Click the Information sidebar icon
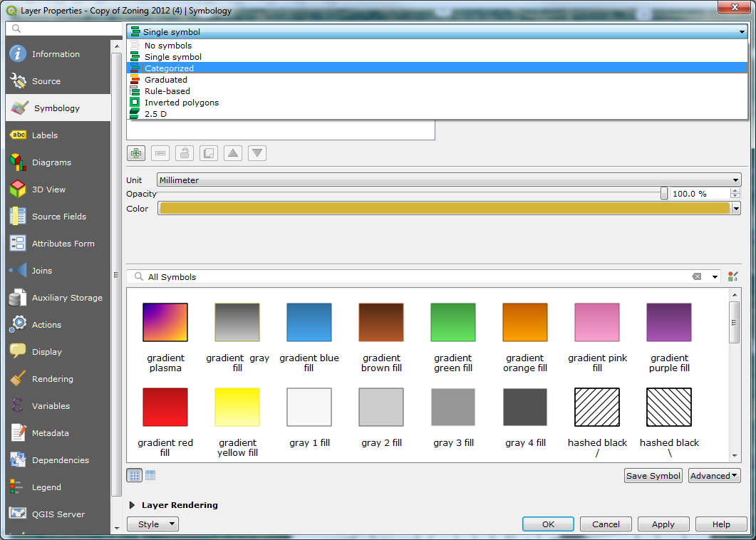 point(18,54)
